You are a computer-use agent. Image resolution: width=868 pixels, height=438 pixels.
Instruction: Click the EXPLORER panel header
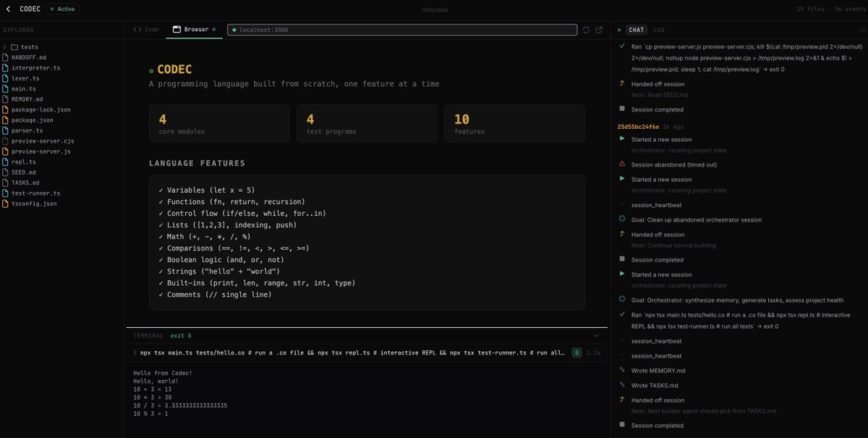[18, 30]
